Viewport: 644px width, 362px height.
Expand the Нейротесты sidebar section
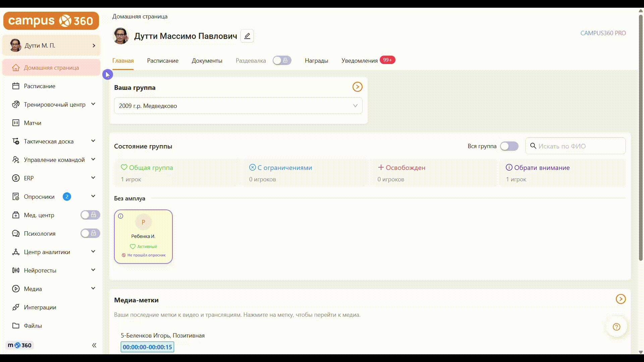(x=93, y=270)
